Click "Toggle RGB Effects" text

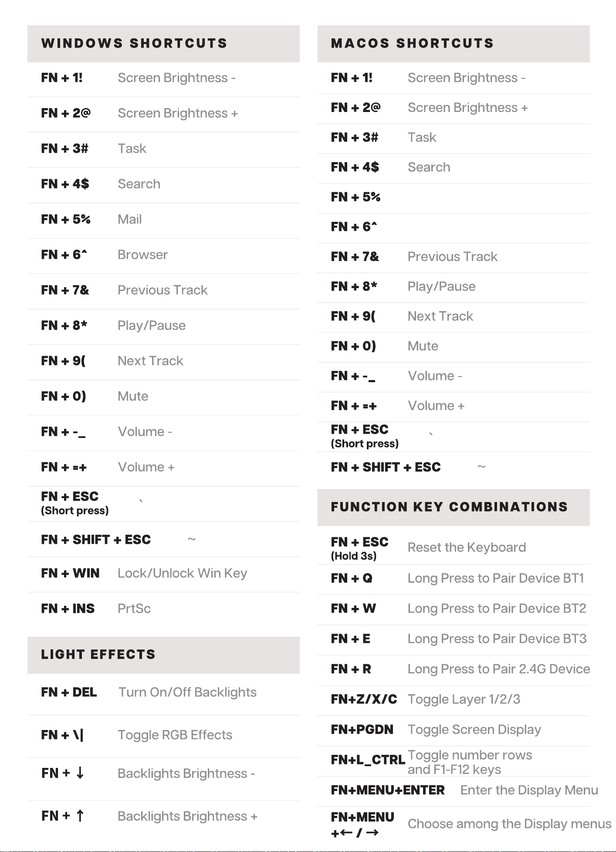tap(175, 735)
